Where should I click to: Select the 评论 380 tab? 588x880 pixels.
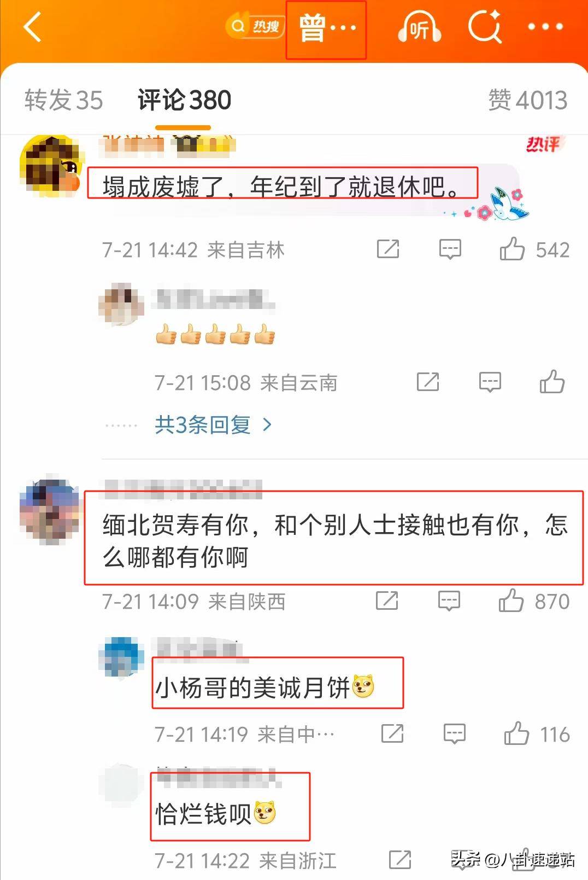tap(184, 100)
